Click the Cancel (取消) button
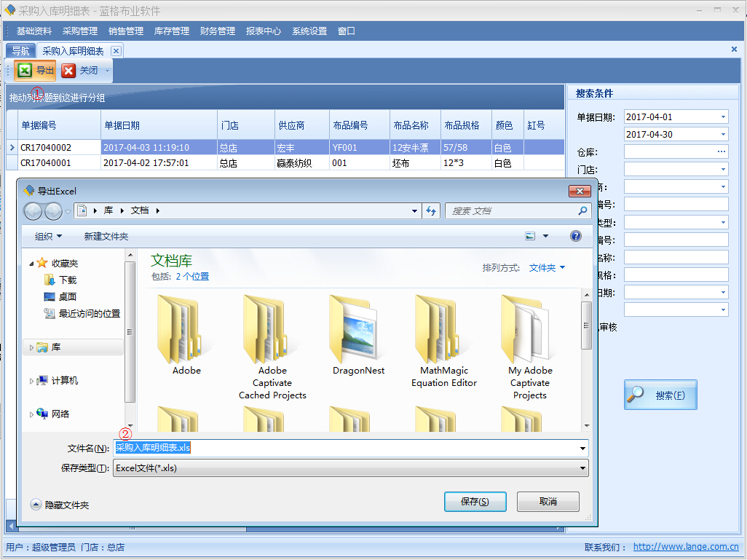 click(548, 502)
